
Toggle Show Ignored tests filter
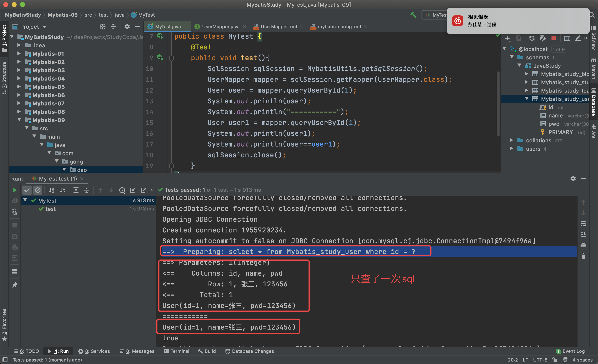tap(38, 190)
